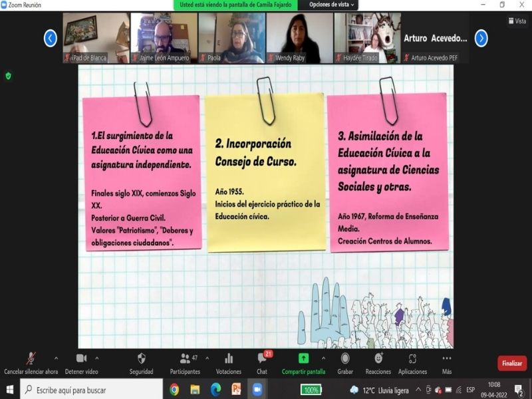Start recording with Grabar
Screen dimensions: 532x399
[345, 363]
